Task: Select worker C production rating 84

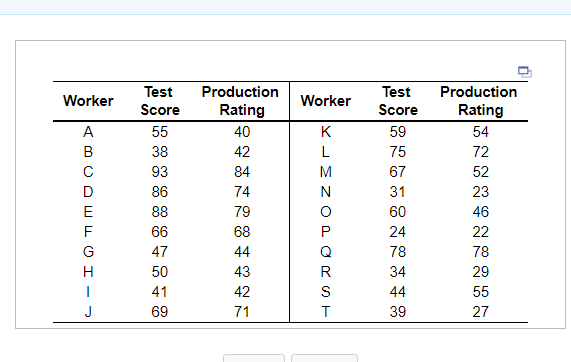Action: (242, 172)
